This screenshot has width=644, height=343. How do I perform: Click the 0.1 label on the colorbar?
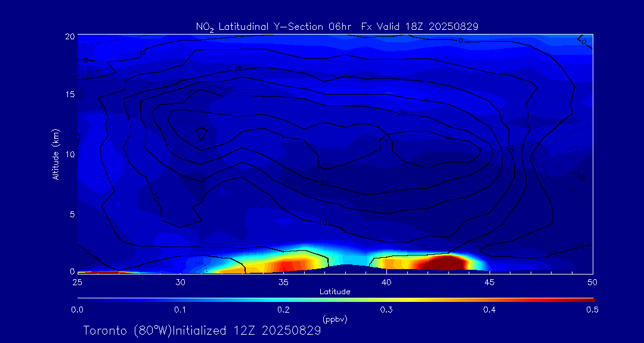coord(180,310)
